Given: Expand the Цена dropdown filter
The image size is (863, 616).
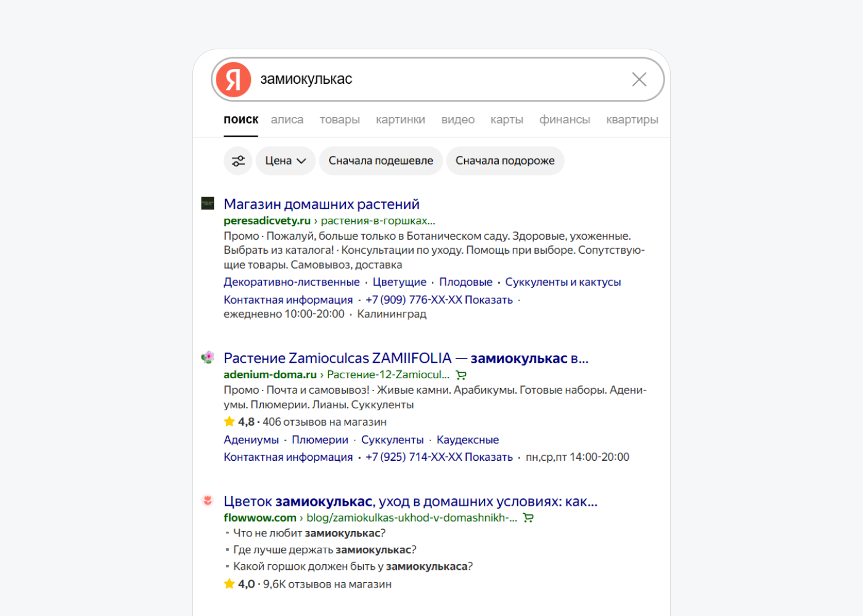Looking at the screenshot, I should pos(285,161).
